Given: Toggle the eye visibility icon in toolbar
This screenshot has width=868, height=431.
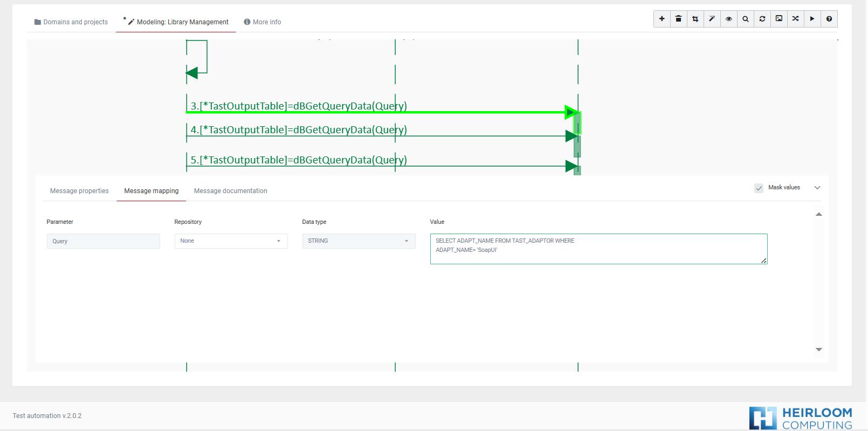Looking at the screenshot, I should pyautogui.click(x=729, y=19).
